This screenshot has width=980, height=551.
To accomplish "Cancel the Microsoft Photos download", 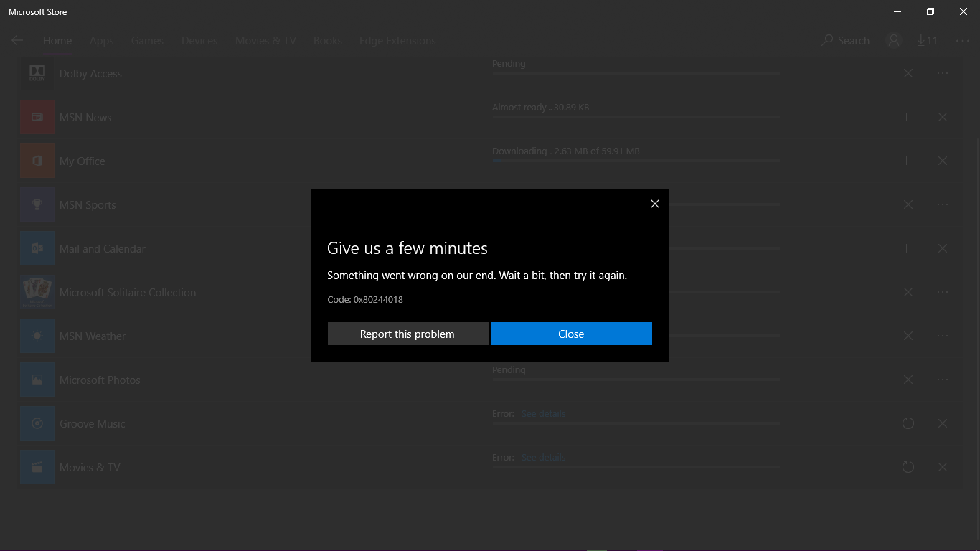I will tap(908, 380).
